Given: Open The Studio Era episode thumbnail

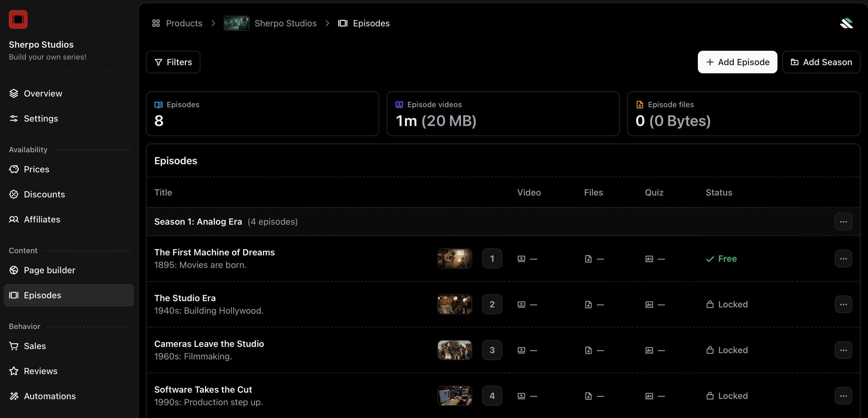Looking at the screenshot, I should 455,304.
